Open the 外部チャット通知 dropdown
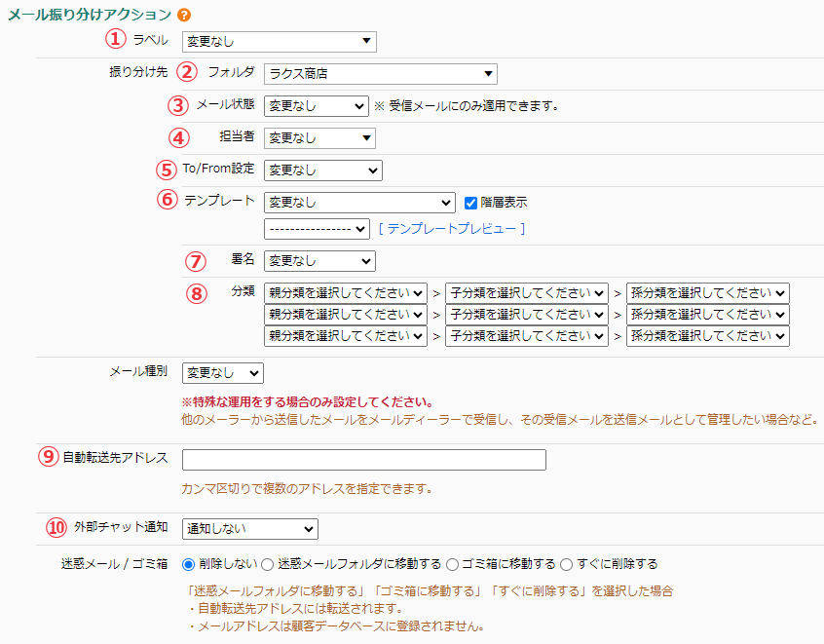Screen dimensions: 824x644 [x=249, y=528]
